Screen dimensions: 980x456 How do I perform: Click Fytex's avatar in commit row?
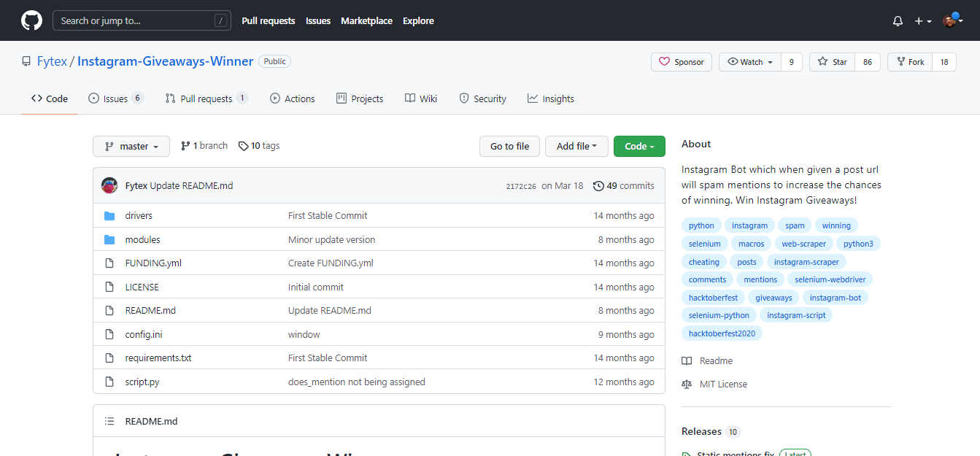click(x=109, y=185)
